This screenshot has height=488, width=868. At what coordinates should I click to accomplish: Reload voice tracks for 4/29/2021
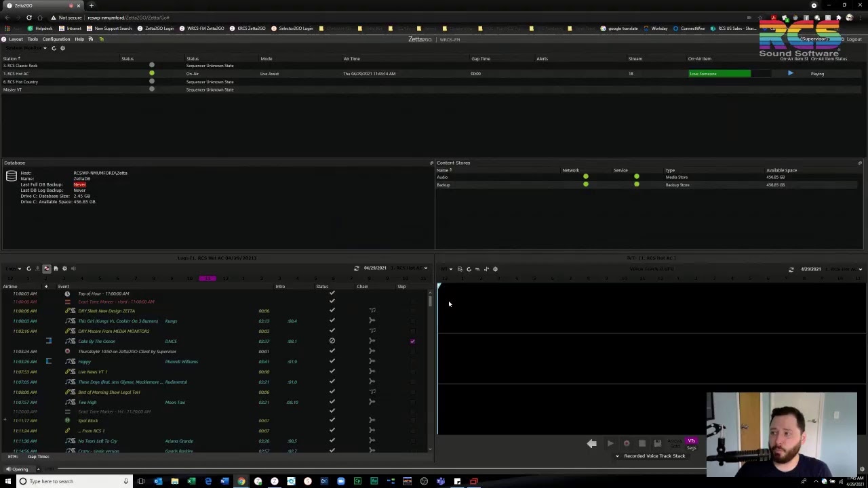pyautogui.click(x=791, y=269)
